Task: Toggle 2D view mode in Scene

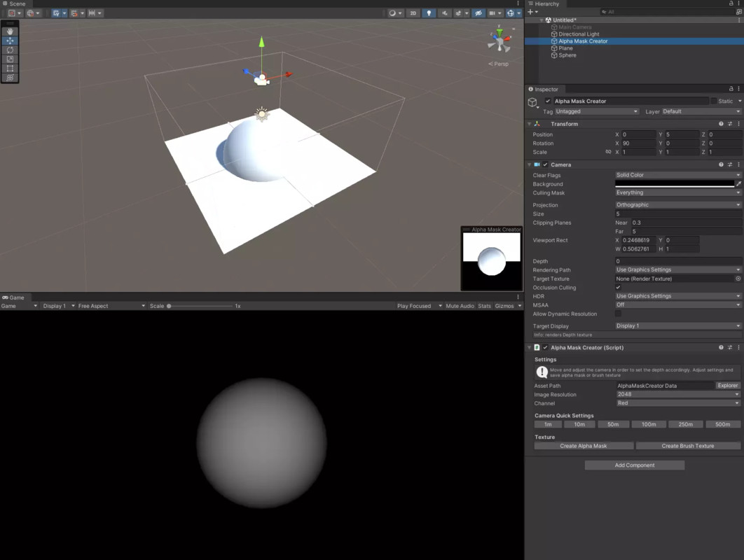Action: click(x=413, y=13)
